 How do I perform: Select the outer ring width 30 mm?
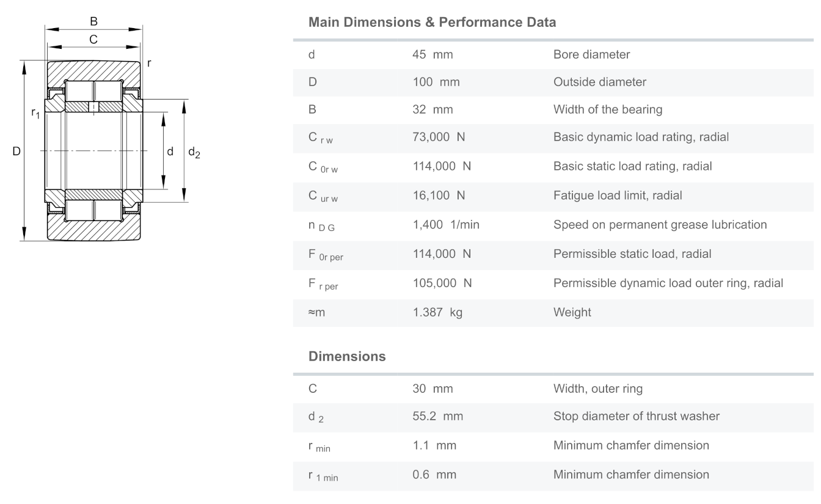(x=432, y=389)
